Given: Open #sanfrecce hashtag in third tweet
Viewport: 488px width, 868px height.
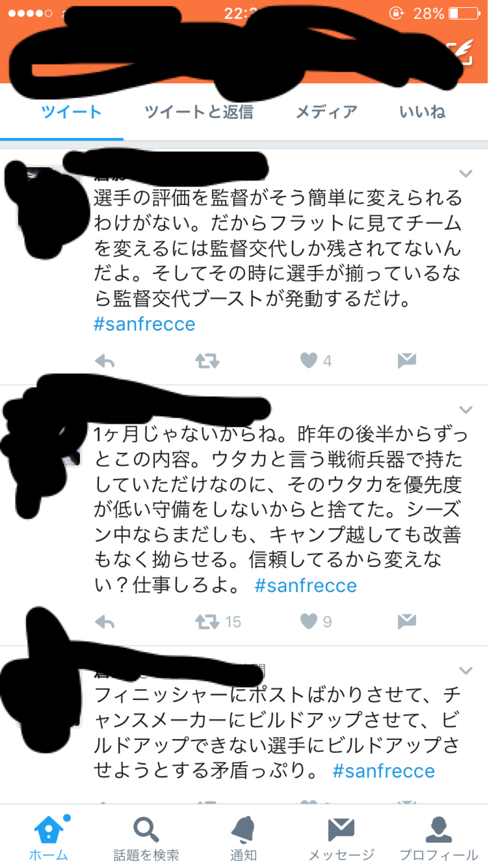Looking at the screenshot, I should point(384,771).
